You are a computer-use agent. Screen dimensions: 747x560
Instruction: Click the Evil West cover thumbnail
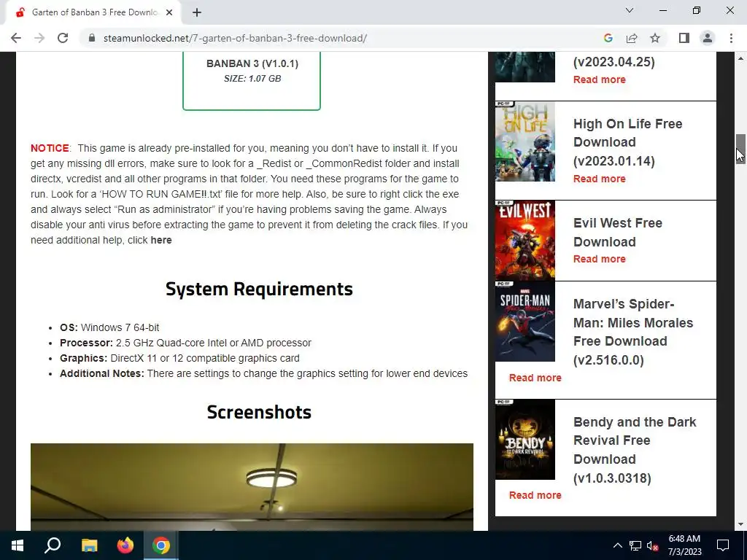click(525, 241)
